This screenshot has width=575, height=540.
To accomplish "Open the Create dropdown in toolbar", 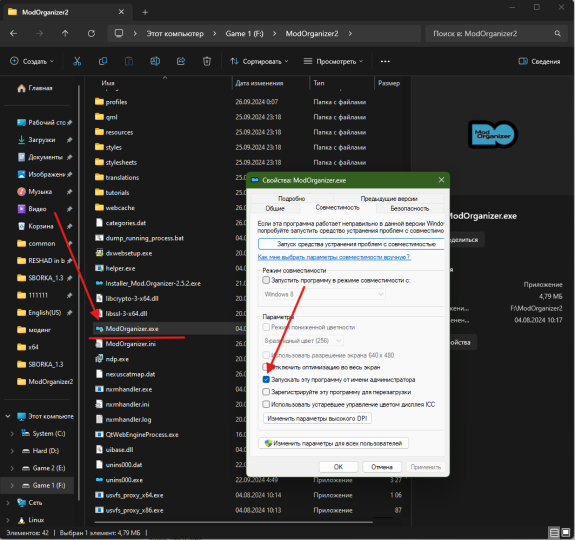I will 32,61.
